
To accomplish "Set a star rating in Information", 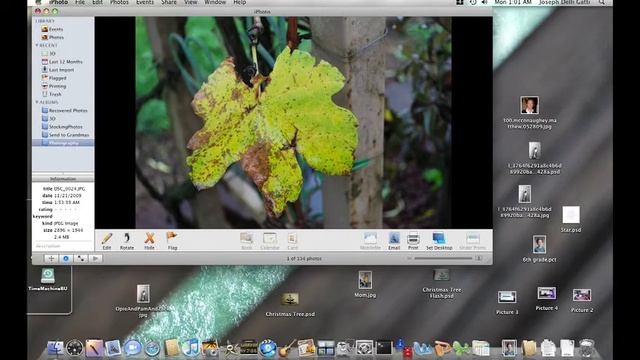I will [x=66, y=209].
